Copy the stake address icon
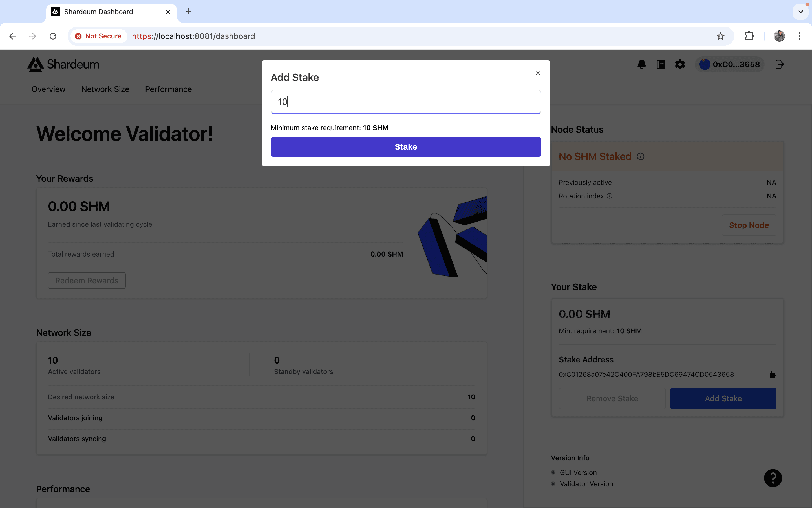This screenshot has width=812, height=508. 773,374
